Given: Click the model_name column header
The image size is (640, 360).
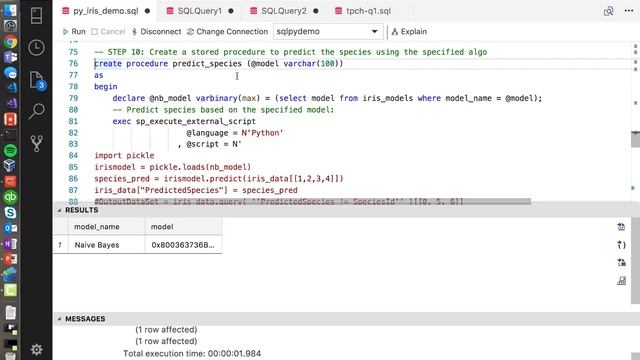Looking at the screenshot, I should pyautogui.click(x=106, y=227).
